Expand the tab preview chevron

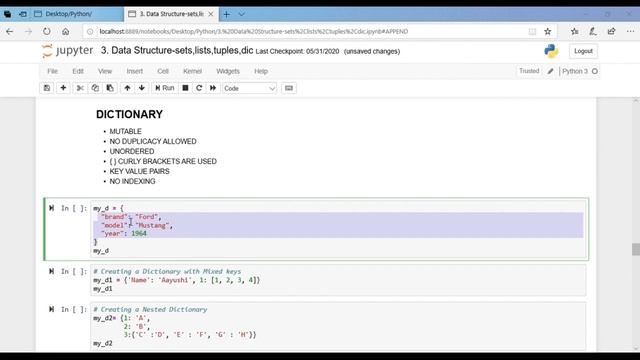pyautogui.click(x=242, y=14)
